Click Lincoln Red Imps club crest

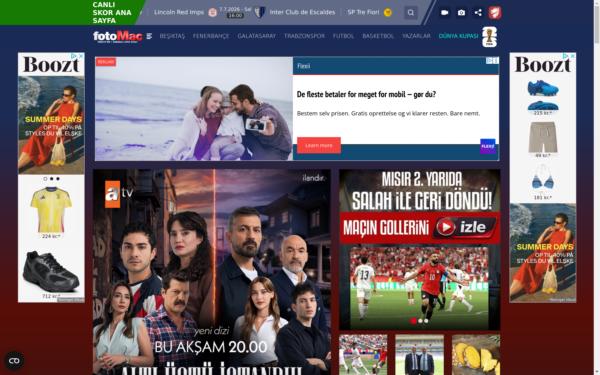(212, 13)
